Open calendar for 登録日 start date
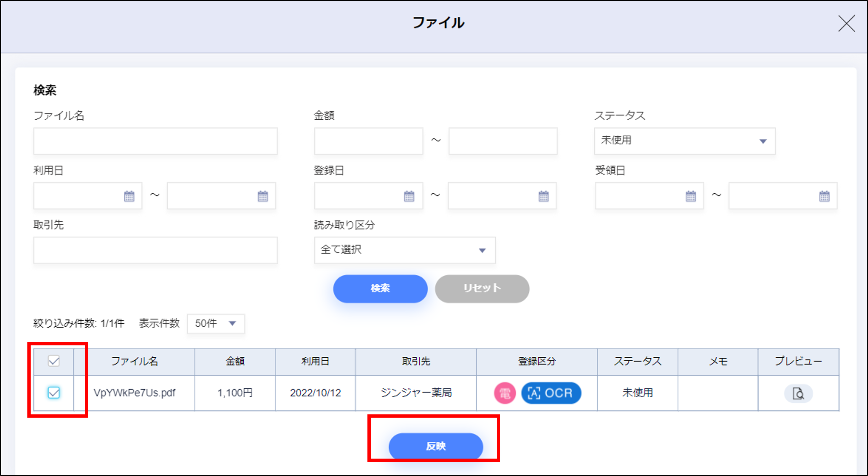 click(x=409, y=196)
